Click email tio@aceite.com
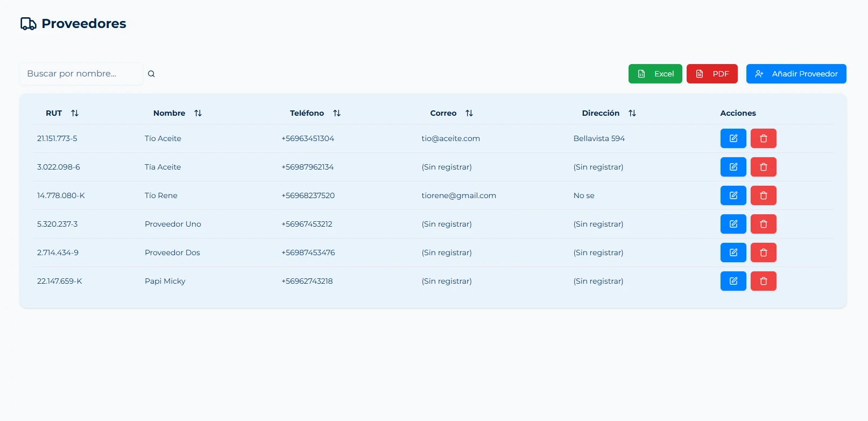 [x=451, y=138]
